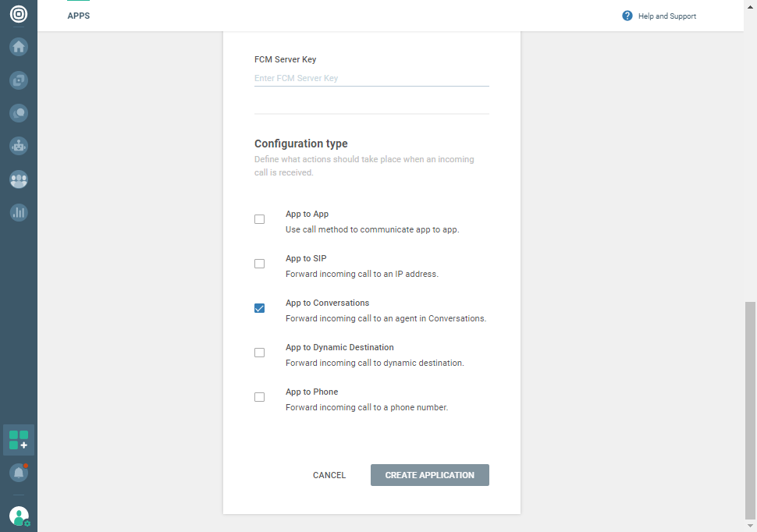Go to Home via sidebar house icon
The image size is (757, 532).
click(x=19, y=47)
